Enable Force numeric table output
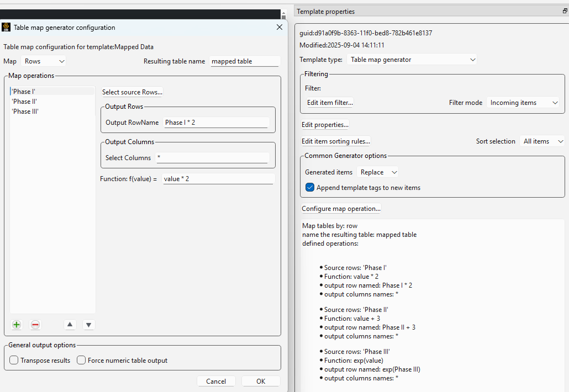This screenshot has width=569, height=392. coord(81,361)
